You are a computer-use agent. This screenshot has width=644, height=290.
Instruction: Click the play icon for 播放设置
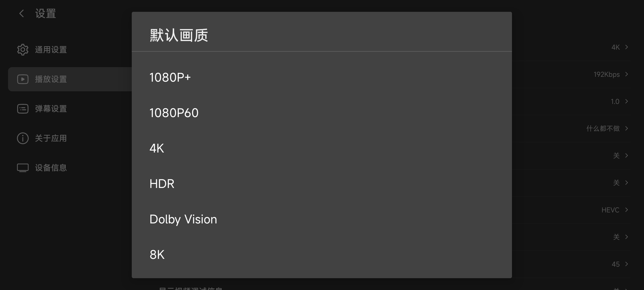pyautogui.click(x=23, y=79)
